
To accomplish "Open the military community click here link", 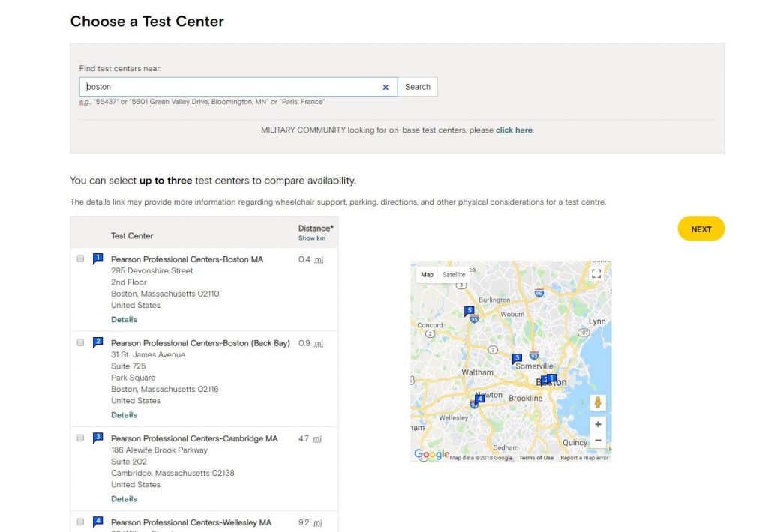I will [x=514, y=130].
